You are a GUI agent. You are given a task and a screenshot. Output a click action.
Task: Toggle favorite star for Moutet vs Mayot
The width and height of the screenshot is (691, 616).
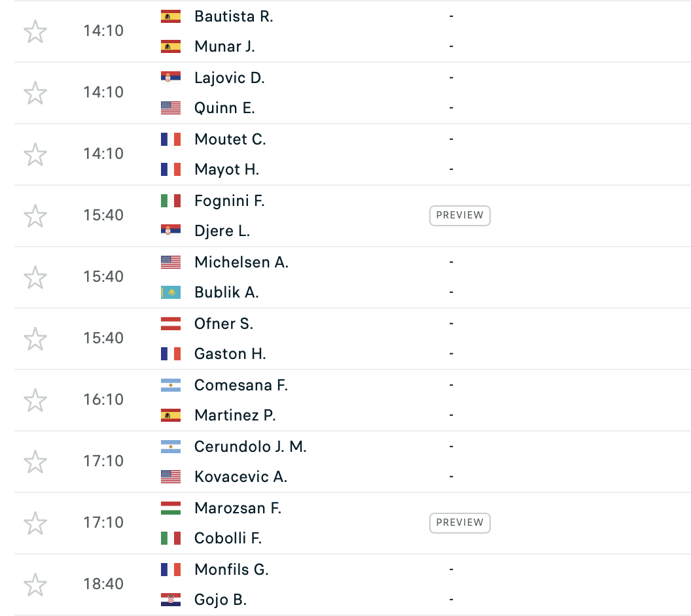(35, 154)
